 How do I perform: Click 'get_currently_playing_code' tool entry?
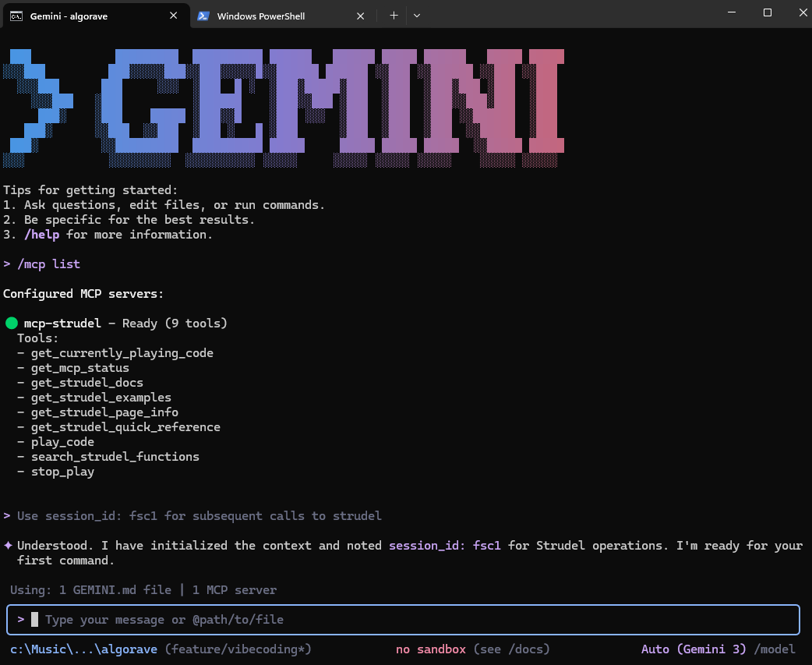122,353
